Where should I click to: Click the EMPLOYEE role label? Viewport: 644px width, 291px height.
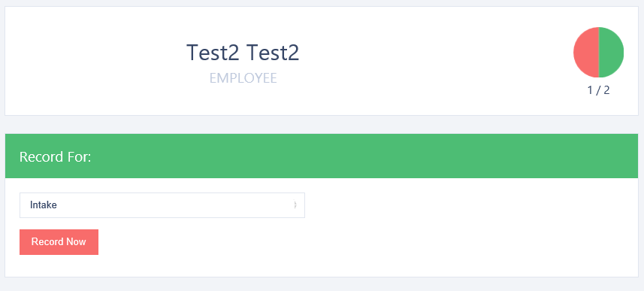click(243, 78)
